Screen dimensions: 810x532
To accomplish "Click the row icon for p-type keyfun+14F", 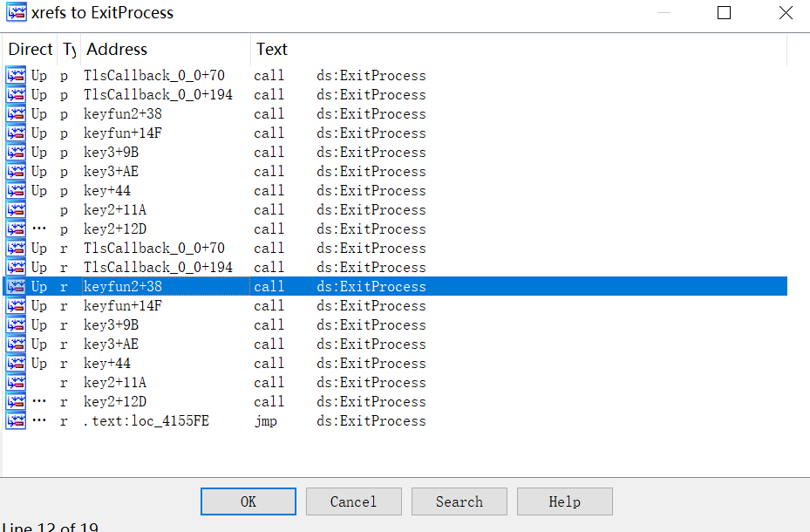I will (16, 133).
